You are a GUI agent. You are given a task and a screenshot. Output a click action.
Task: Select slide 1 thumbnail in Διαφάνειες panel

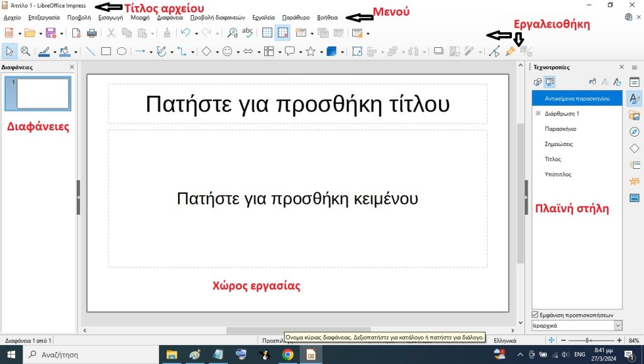click(x=38, y=93)
